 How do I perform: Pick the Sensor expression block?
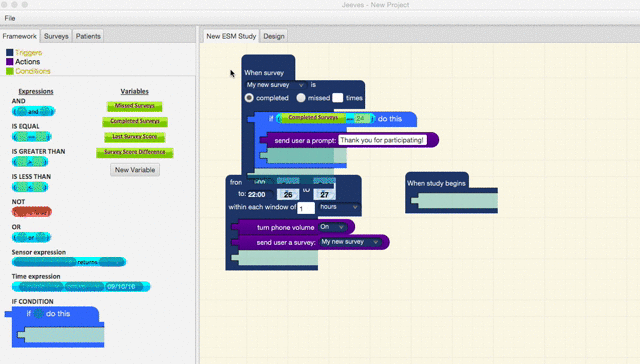[x=69, y=262]
